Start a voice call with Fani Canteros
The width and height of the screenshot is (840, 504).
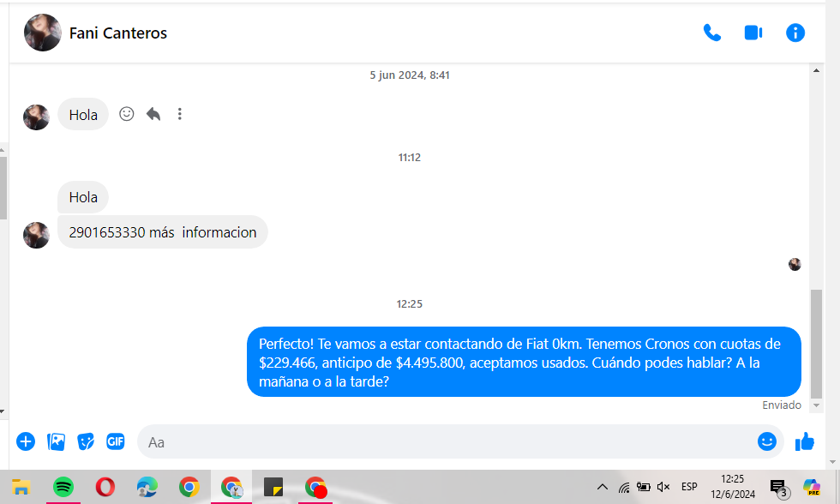711,33
